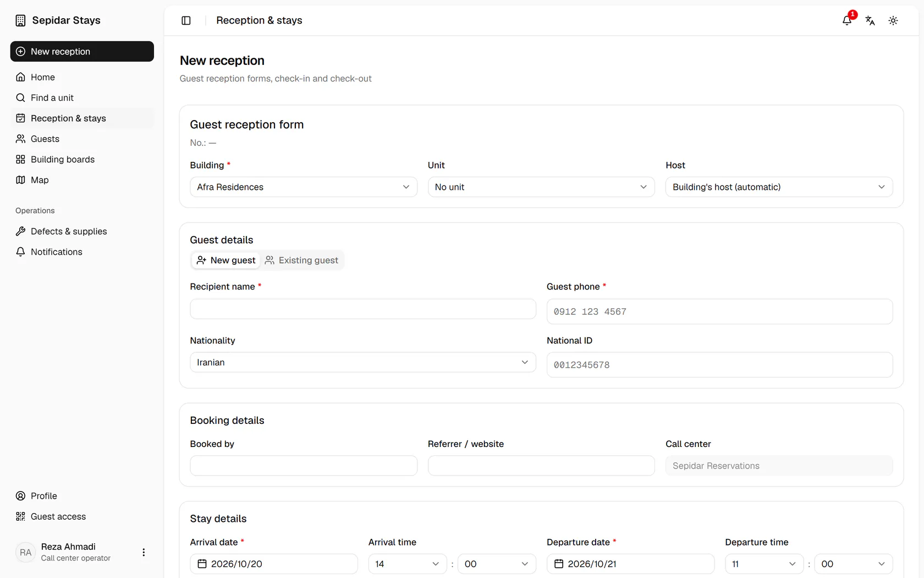The width and height of the screenshot is (924, 578).
Task: Click the Map icon in sidebar
Action: tap(20, 180)
